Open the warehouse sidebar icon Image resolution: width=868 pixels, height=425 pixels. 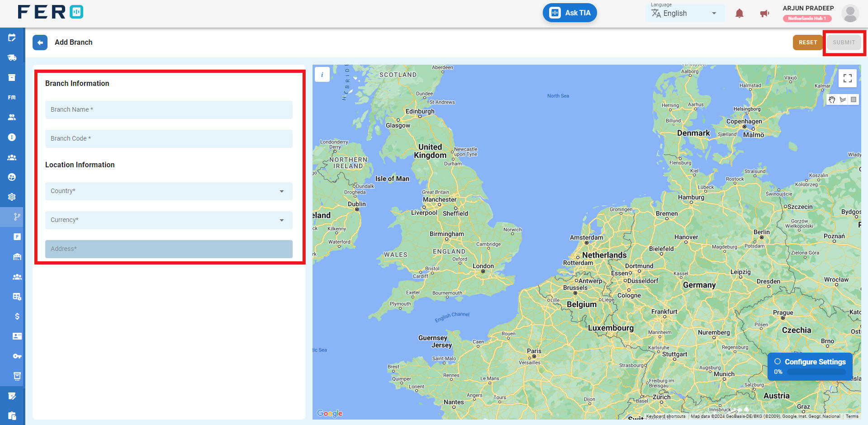pos(17,257)
